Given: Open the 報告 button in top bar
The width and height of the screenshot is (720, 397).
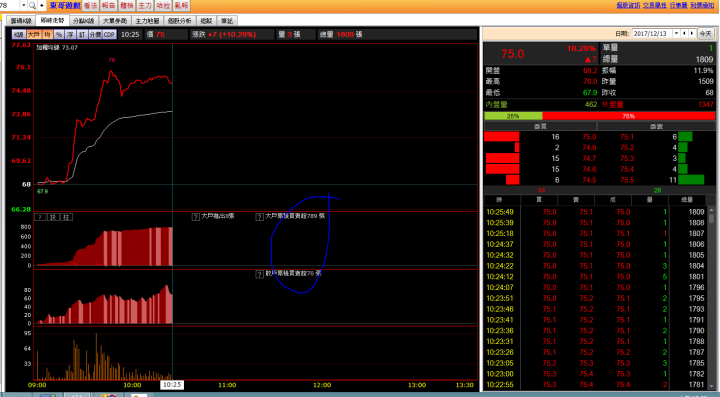Looking at the screenshot, I should click(x=108, y=6).
